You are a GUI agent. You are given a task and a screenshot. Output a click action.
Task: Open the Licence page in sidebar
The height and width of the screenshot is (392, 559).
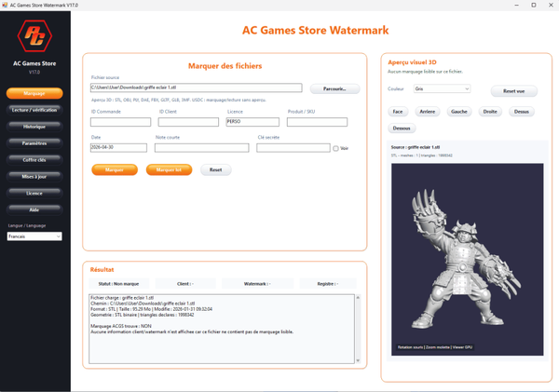tap(34, 193)
